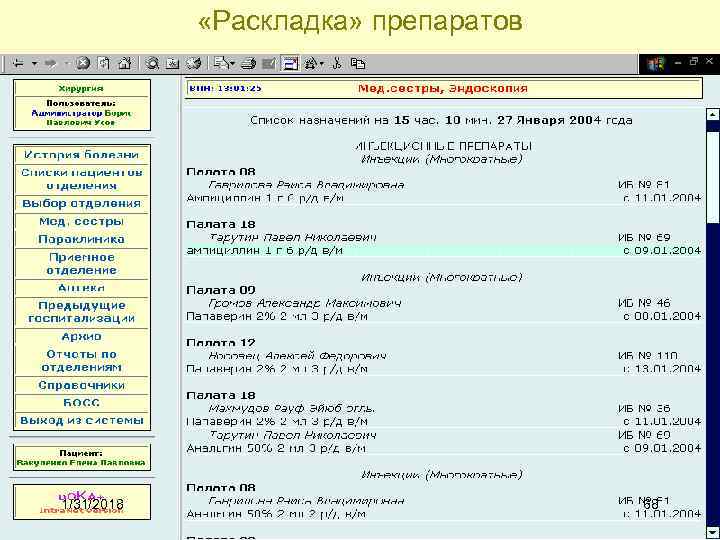
Task: Refresh the page with the Refresh icon
Action: pyautogui.click(x=104, y=63)
